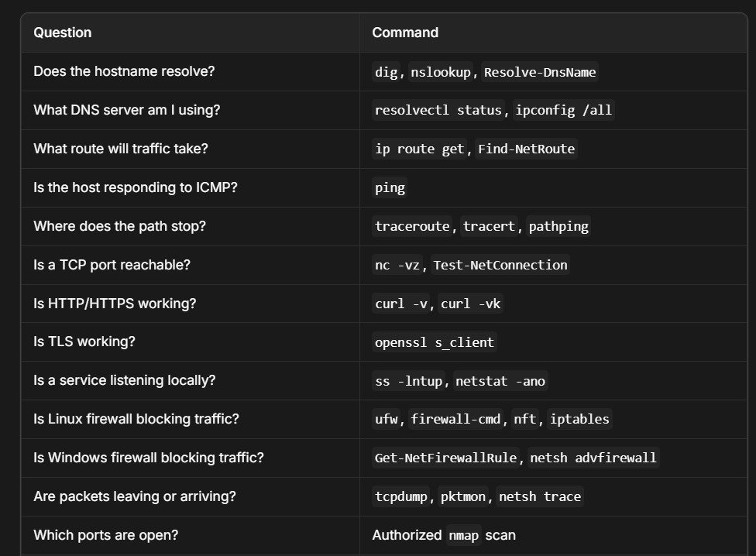Viewport: 756px width, 556px height.
Task: Select the firewall-cmd command
Action: coord(455,419)
